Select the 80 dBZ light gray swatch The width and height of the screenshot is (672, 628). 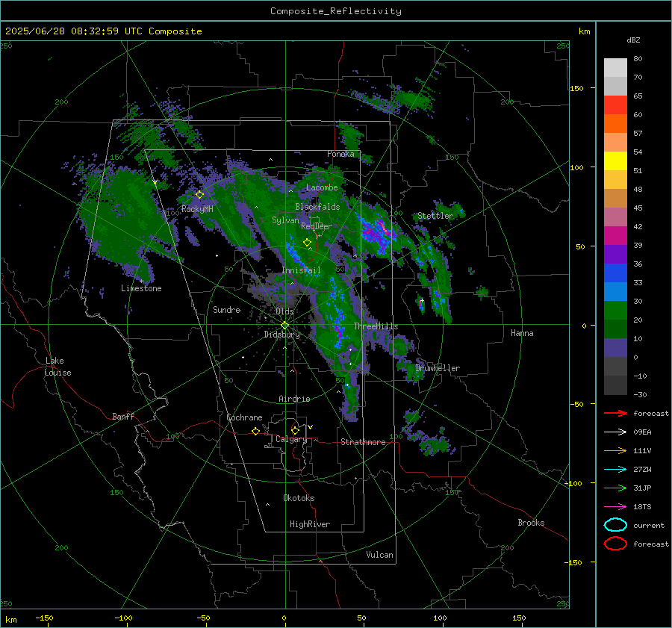click(x=615, y=68)
